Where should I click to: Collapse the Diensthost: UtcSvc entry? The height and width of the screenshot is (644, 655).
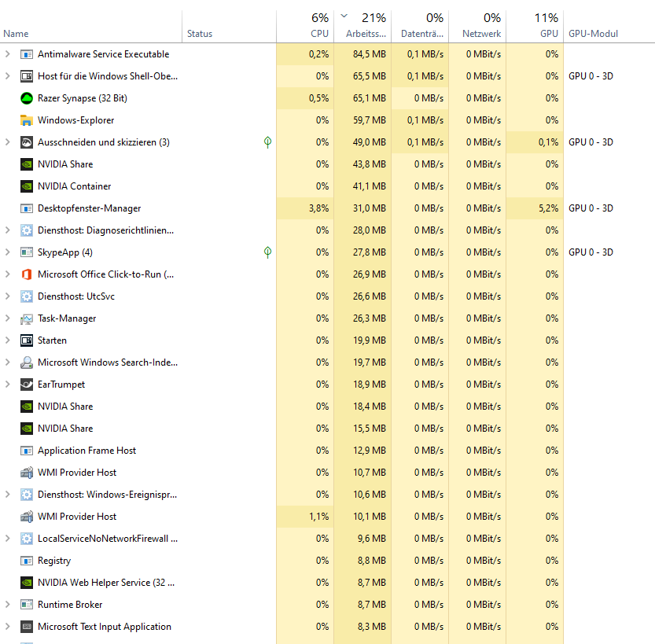pos(8,296)
